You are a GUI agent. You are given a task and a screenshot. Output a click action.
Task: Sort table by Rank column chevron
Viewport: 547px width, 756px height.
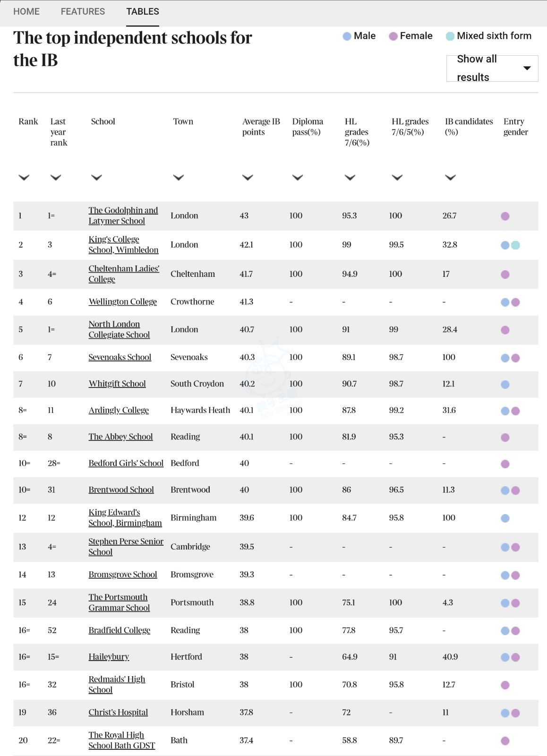tap(24, 178)
